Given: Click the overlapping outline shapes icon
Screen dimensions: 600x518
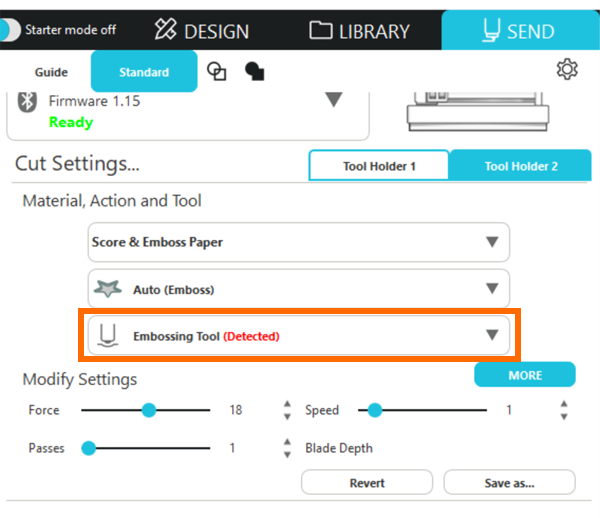Looking at the screenshot, I should coord(216,71).
